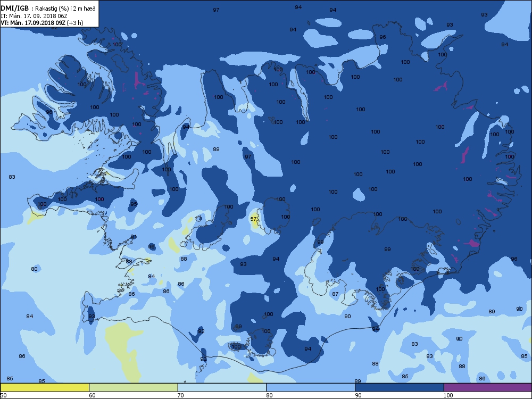The width and height of the screenshot is (532, 399).
Task: Click the medium blue 80–90 legend band
Action: click(x=311, y=387)
